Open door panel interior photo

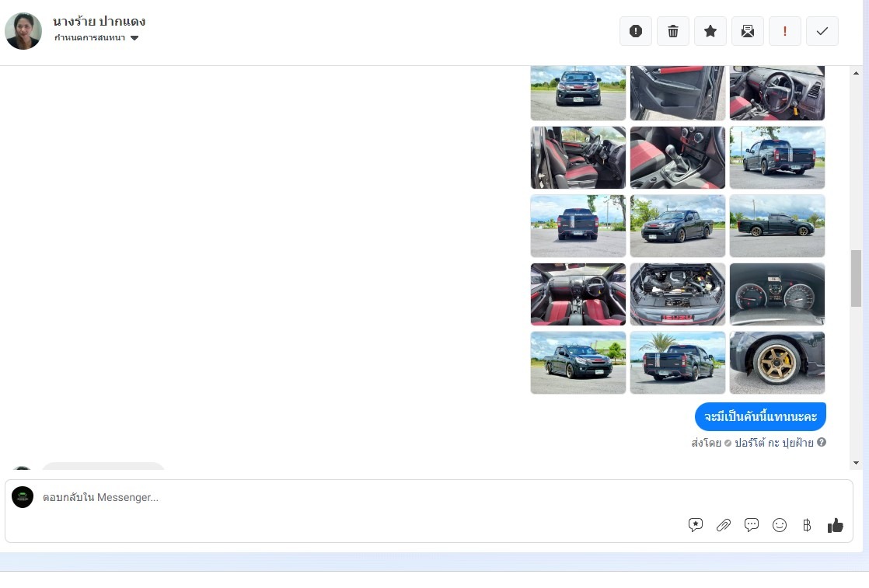coord(677,92)
